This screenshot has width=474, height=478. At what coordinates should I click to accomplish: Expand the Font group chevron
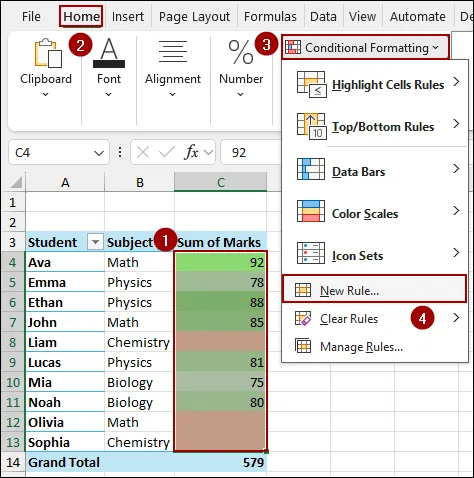pos(108,95)
